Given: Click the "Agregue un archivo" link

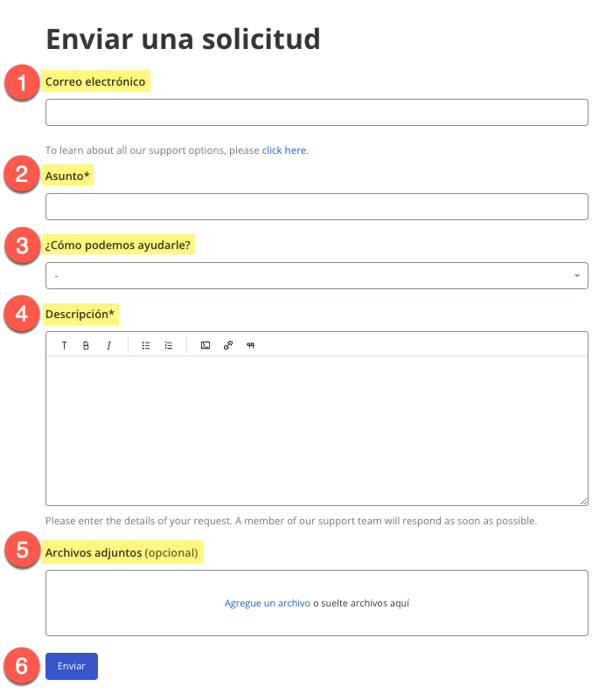Looking at the screenshot, I should 268,603.
